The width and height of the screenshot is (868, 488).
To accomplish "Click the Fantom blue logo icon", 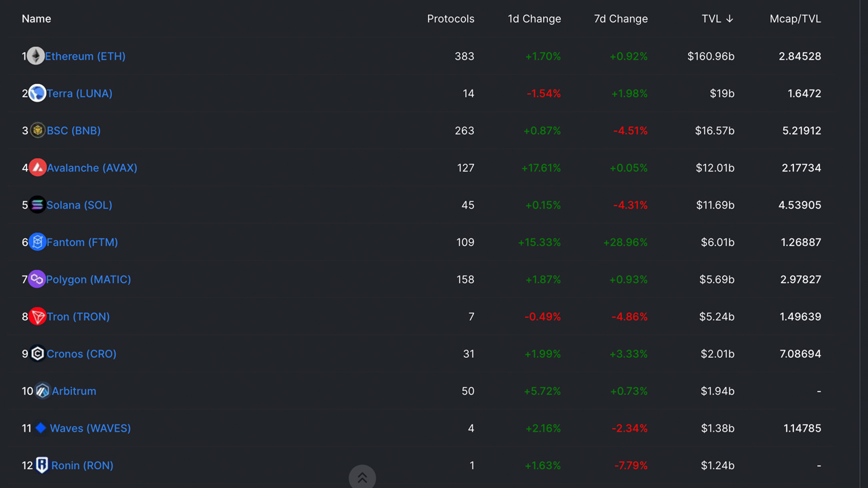I will (x=37, y=242).
